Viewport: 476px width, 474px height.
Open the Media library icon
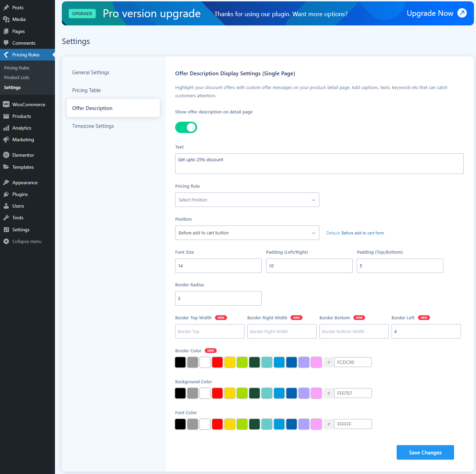pos(6,19)
